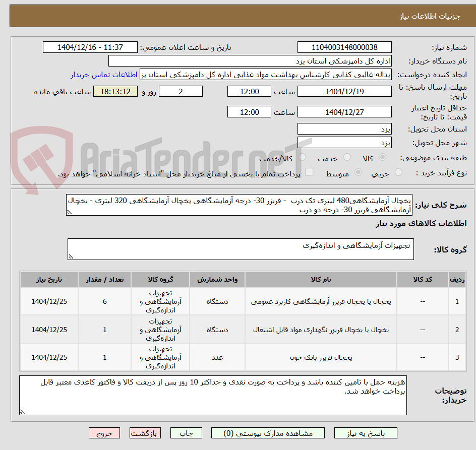This screenshot has height=450, width=476.
Task: Click the remaining time field 18:13:12
Action: (115, 91)
